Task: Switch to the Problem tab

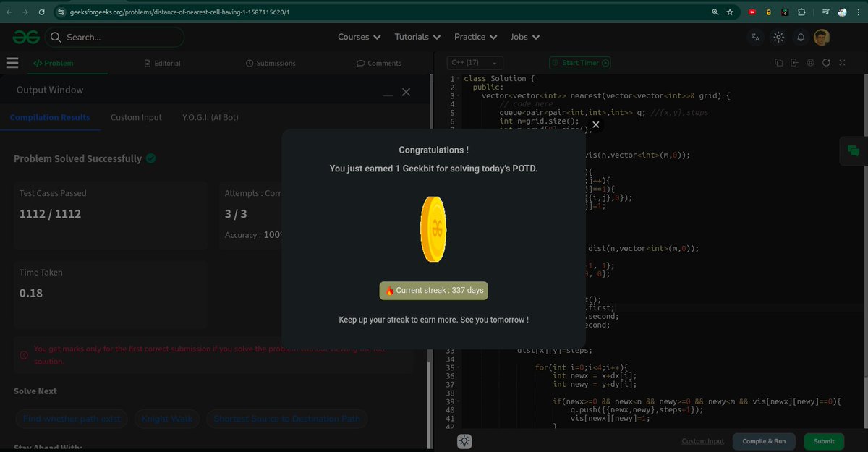Action: [x=54, y=63]
